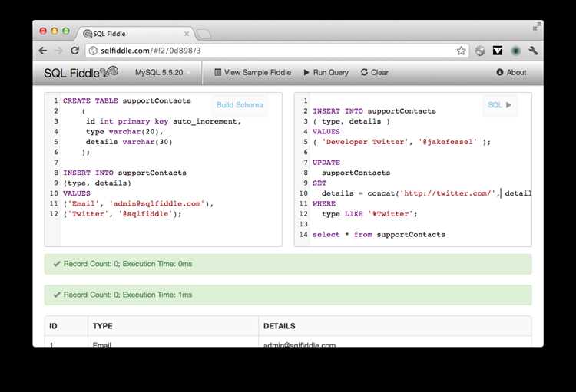Viewport: 576px width, 392px height.
Task: Open the MySQL 5.5.20 database dropdown
Action: [x=162, y=72]
